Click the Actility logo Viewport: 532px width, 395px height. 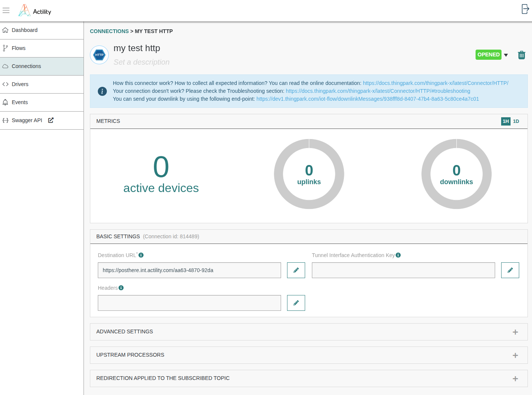[35, 11]
